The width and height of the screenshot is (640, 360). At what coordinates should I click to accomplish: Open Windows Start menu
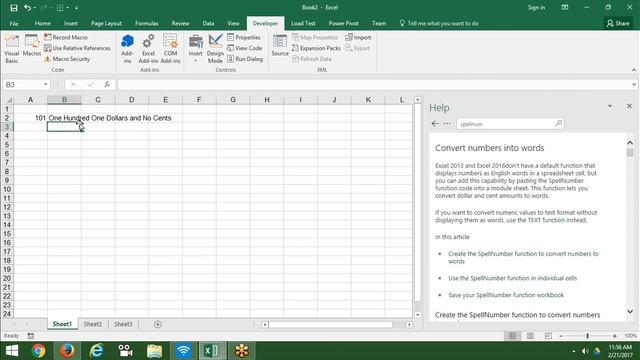(x=12, y=351)
